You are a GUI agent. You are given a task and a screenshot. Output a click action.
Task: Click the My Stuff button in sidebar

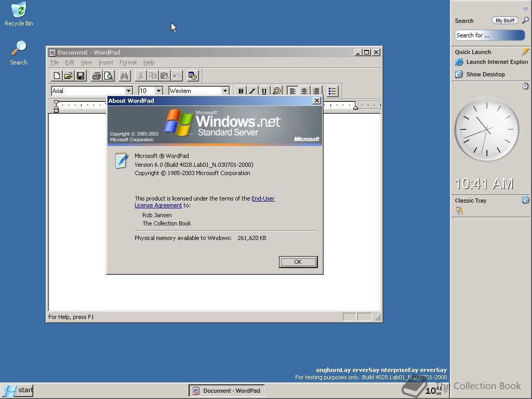point(505,21)
